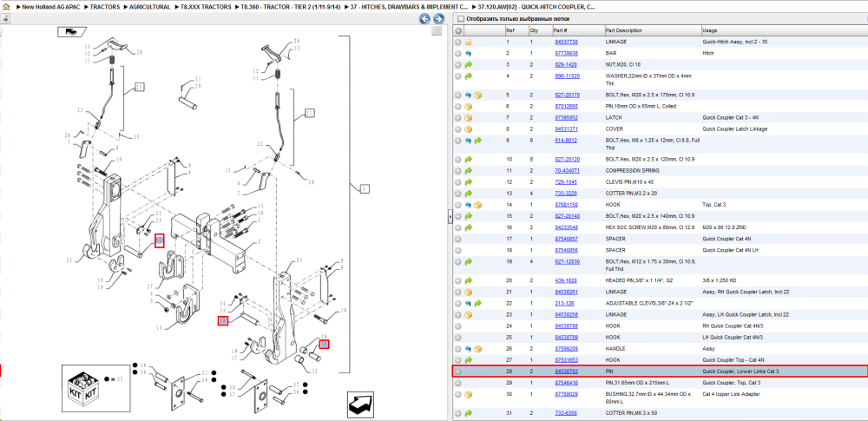Open part number 70-4340T1 link

pyautogui.click(x=566, y=171)
